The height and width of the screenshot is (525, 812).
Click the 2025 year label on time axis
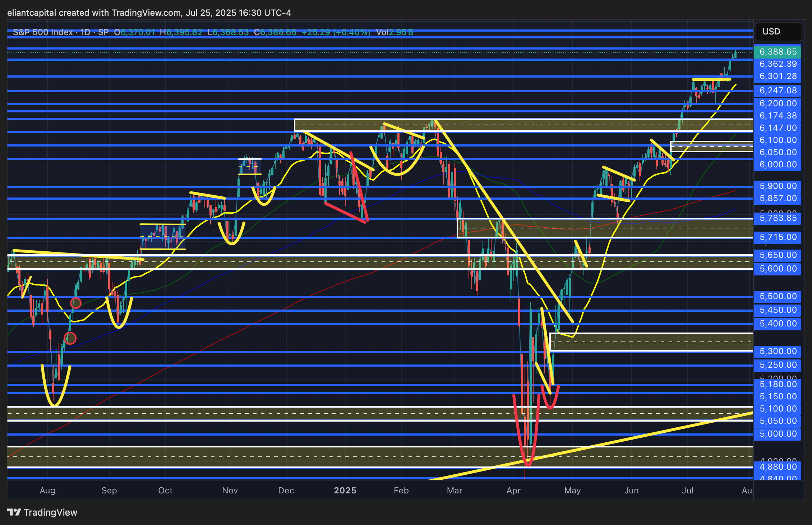pyautogui.click(x=345, y=491)
